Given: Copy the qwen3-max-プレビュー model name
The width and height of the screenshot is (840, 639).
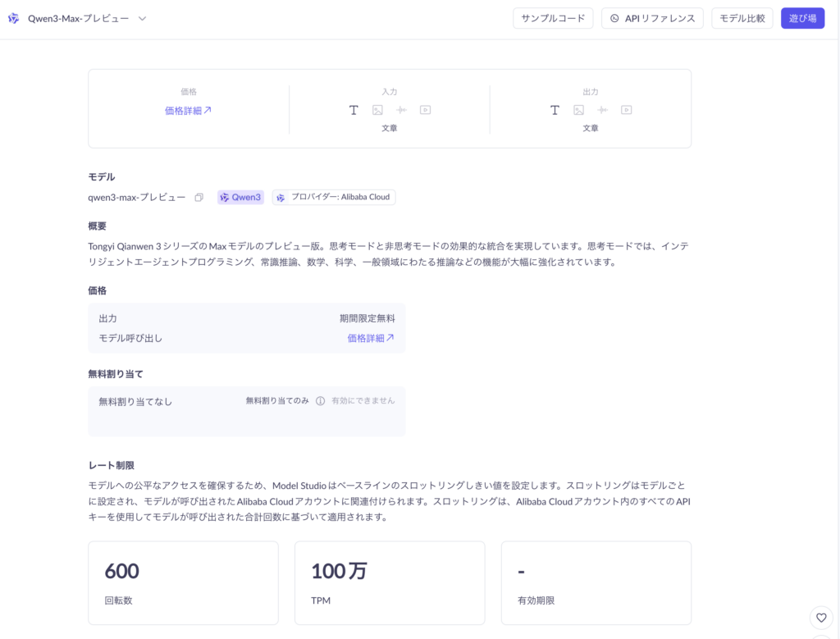Looking at the screenshot, I should click(199, 198).
